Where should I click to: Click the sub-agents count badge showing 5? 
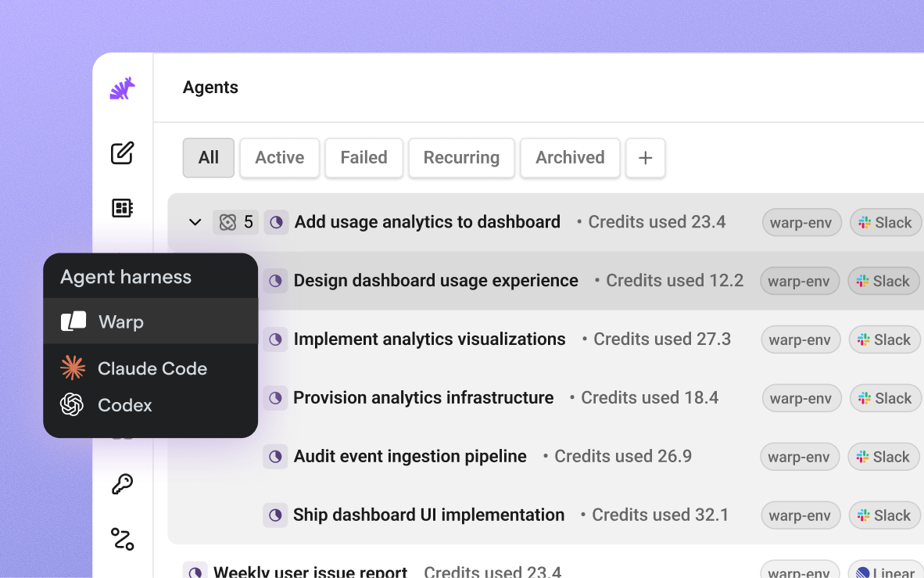[x=236, y=222]
